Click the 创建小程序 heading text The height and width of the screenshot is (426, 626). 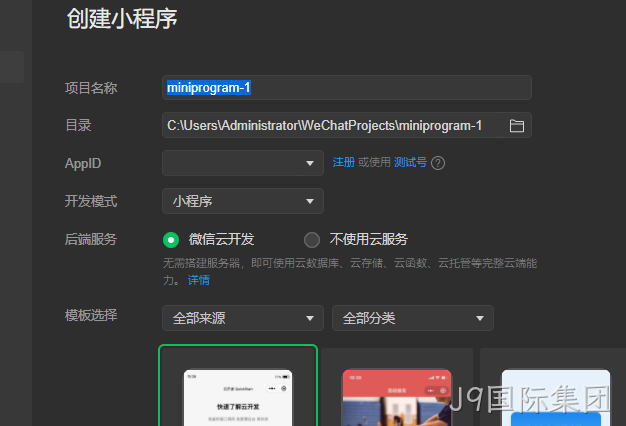(x=122, y=18)
